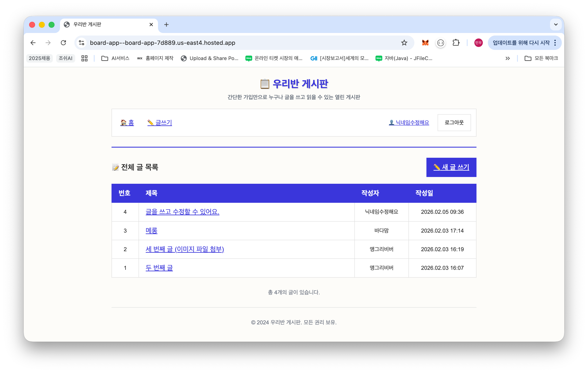This screenshot has width=588, height=373.
Task: Open the 모든 북마크 folder
Action: [x=541, y=58]
